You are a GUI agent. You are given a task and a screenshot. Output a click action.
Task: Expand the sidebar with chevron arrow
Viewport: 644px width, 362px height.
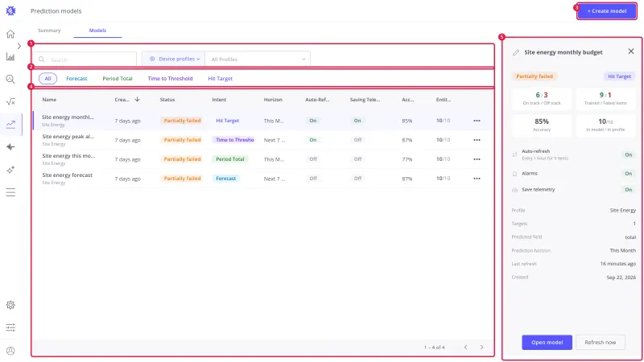[x=19, y=46]
